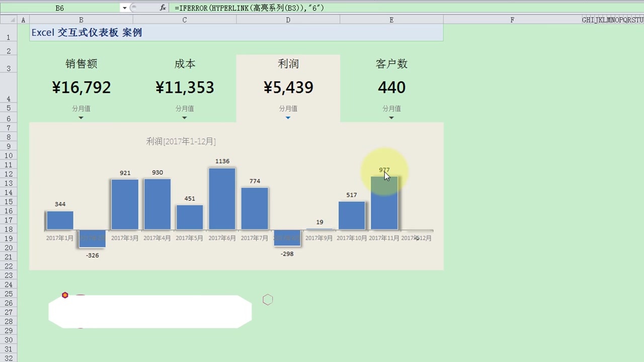
Task: Click the ¥16,792 sales value
Action: [81, 87]
